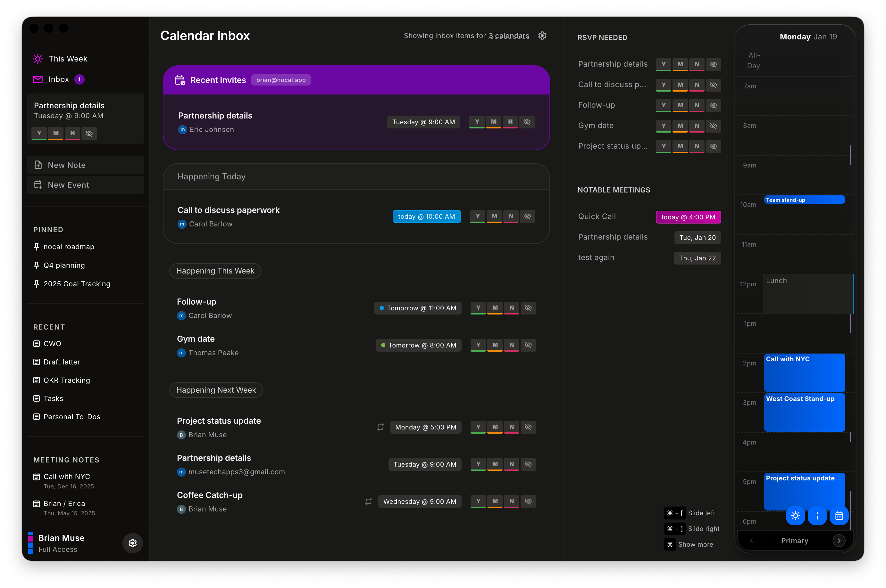Hide Gym date invite with eye-slash icon
The image size is (886, 588).
click(x=528, y=345)
